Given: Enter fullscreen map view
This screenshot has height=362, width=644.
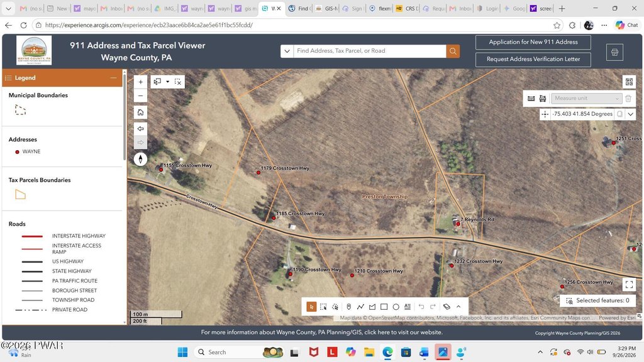Looking at the screenshot, I should click(629, 285).
